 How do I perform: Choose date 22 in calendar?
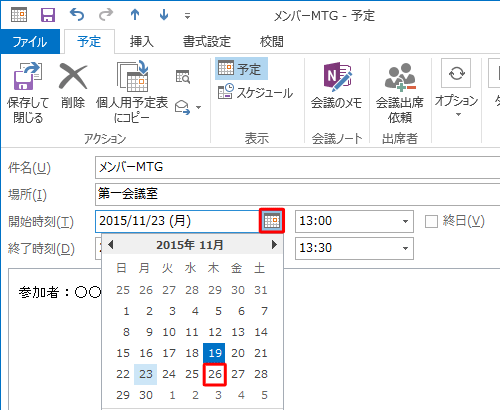[123, 374]
